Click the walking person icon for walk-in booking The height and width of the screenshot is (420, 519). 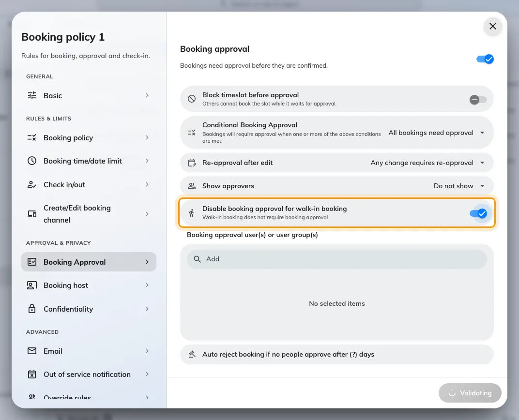coord(192,213)
